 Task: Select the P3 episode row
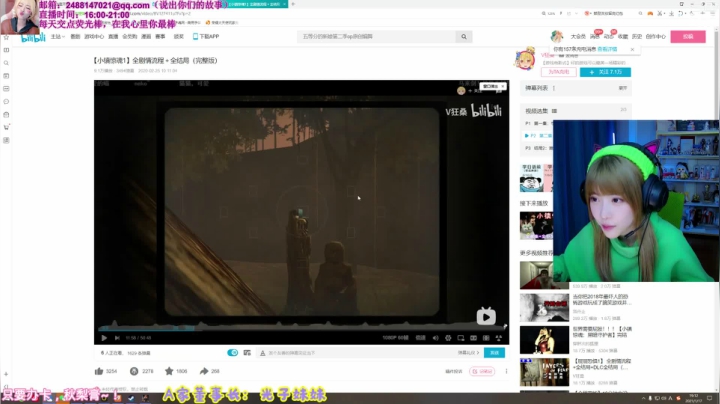(x=539, y=148)
